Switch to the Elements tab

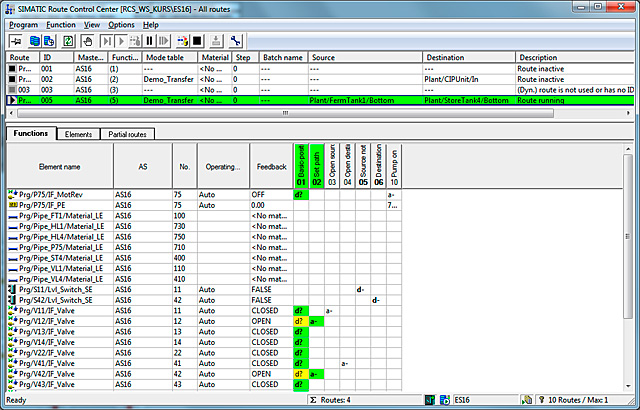tap(78, 133)
